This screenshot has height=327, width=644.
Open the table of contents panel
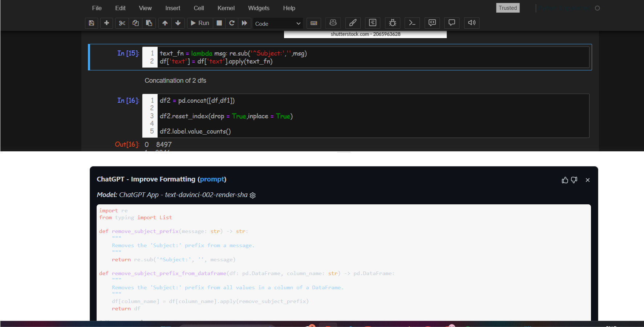tap(372, 23)
